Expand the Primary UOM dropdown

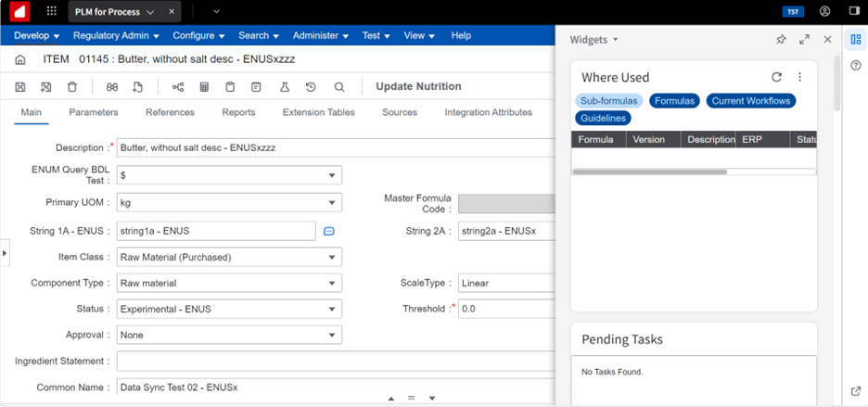pyautogui.click(x=332, y=203)
